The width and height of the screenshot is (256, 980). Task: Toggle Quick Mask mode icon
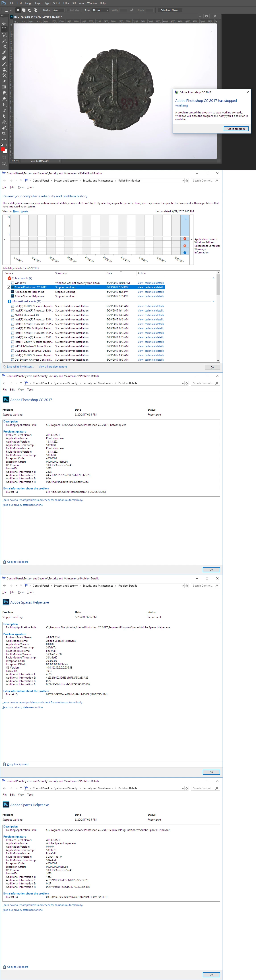coord(4,157)
